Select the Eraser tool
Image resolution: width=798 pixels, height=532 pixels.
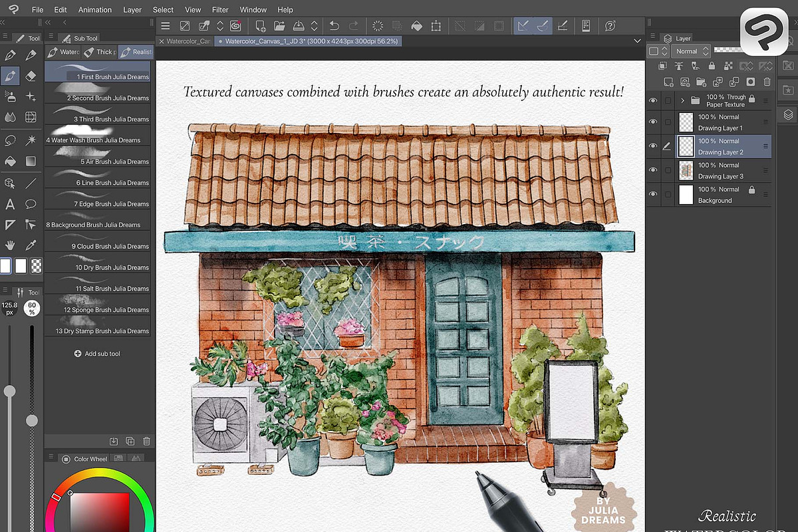(x=31, y=76)
